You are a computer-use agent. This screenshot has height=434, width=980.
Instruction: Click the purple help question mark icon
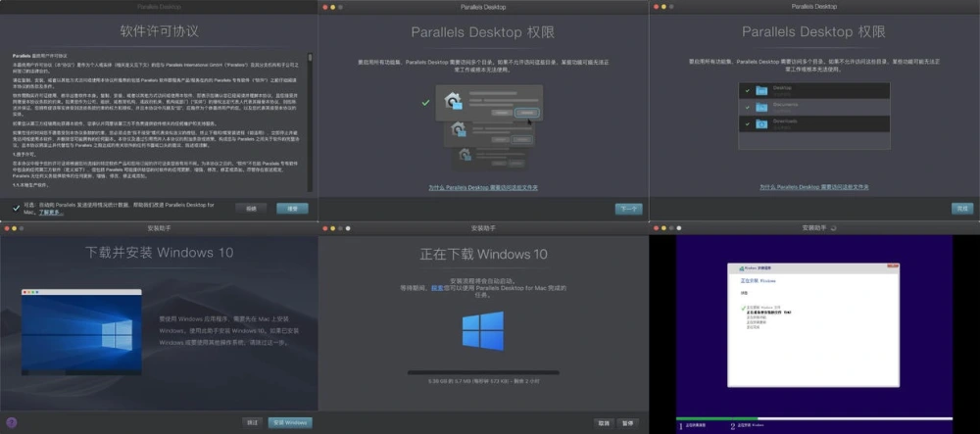point(11,423)
